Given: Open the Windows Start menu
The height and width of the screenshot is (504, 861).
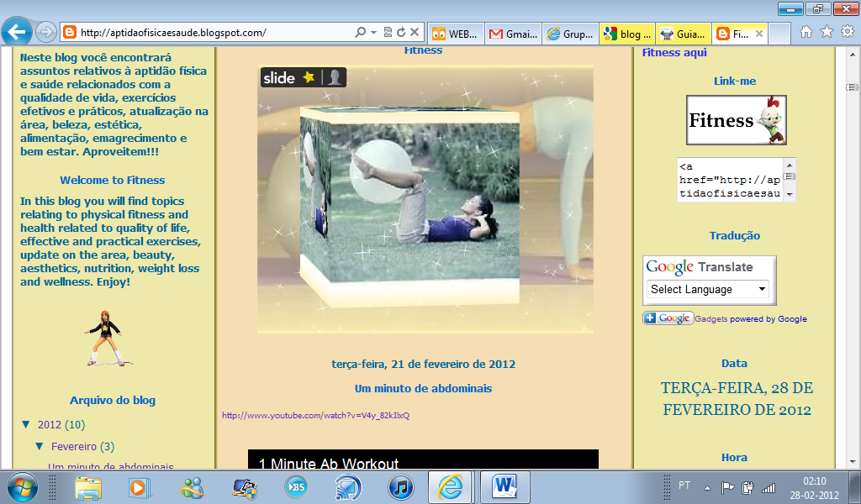Looking at the screenshot, I should pos(22,486).
